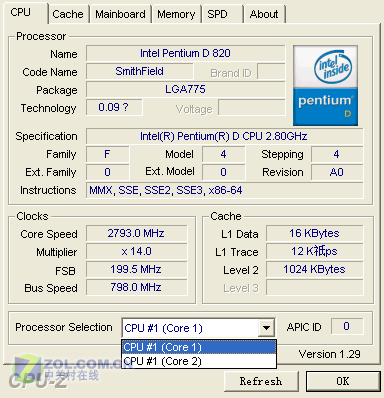Select CPU #1 (Core 2) from list
Viewport: 384px width, 398px height.
(x=199, y=361)
